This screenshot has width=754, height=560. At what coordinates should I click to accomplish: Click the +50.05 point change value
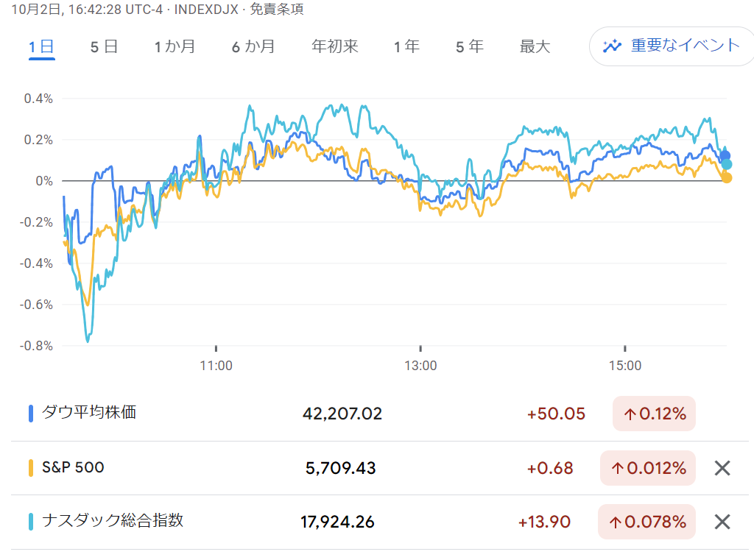coord(557,414)
